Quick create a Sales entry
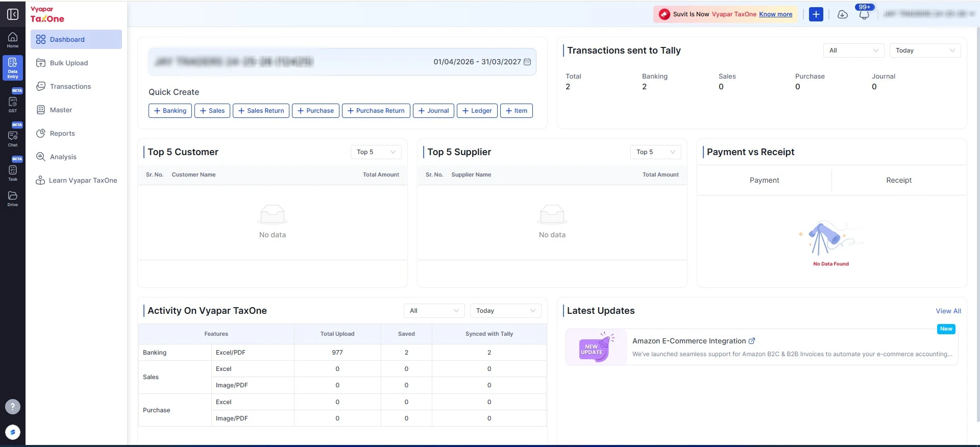980x447 pixels. pyautogui.click(x=212, y=111)
